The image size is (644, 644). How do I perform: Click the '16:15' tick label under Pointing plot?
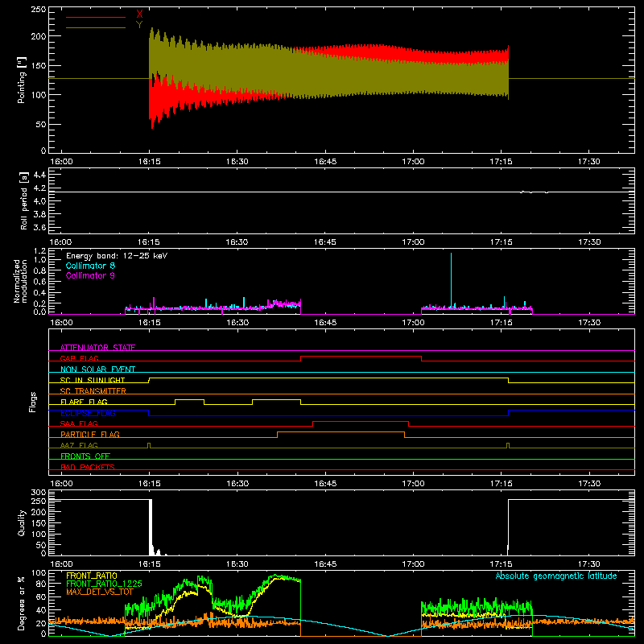(x=149, y=162)
